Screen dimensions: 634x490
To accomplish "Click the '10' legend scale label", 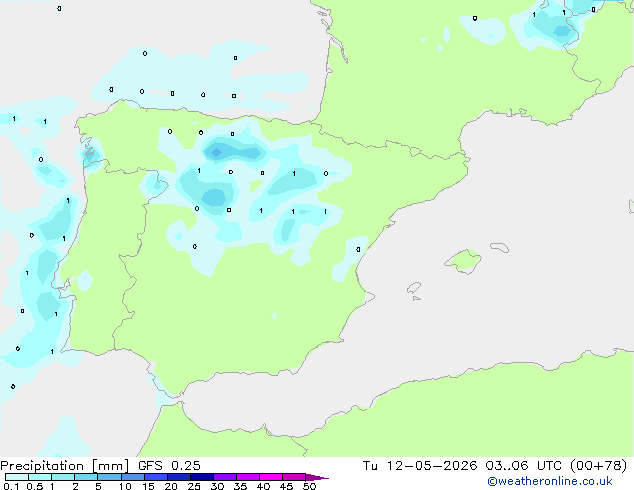I will [125, 486].
